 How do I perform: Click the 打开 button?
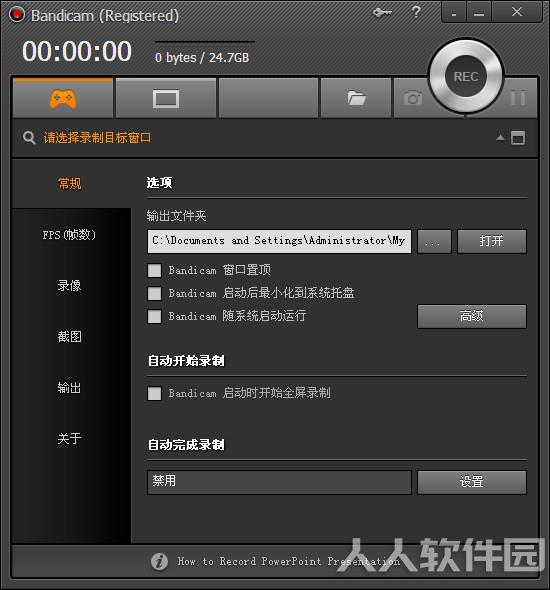[x=492, y=241]
